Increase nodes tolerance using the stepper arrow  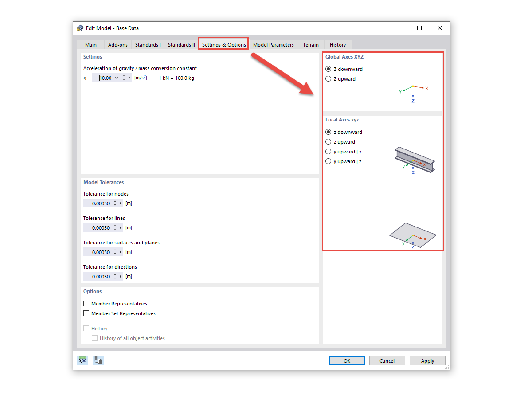[x=114, y=201]
